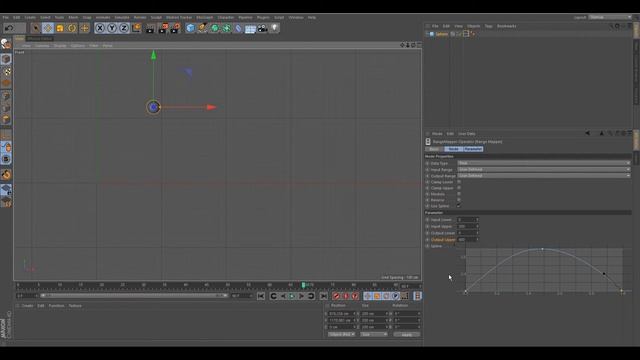Screen dimensions: 640x360
Task: Open the Layout dropdown
Action: pyautogui.click(x=610, y=18)
